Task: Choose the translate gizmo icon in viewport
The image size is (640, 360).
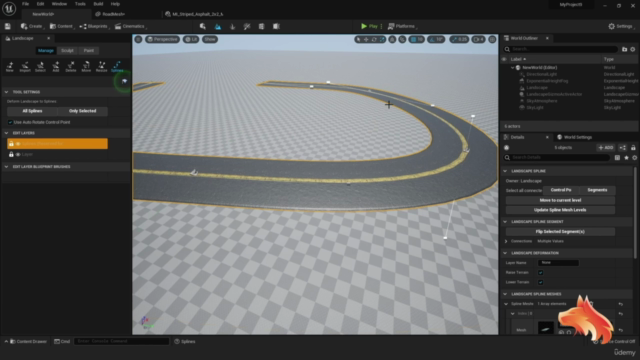Action: pyautogui.click(x=366, y=39)
